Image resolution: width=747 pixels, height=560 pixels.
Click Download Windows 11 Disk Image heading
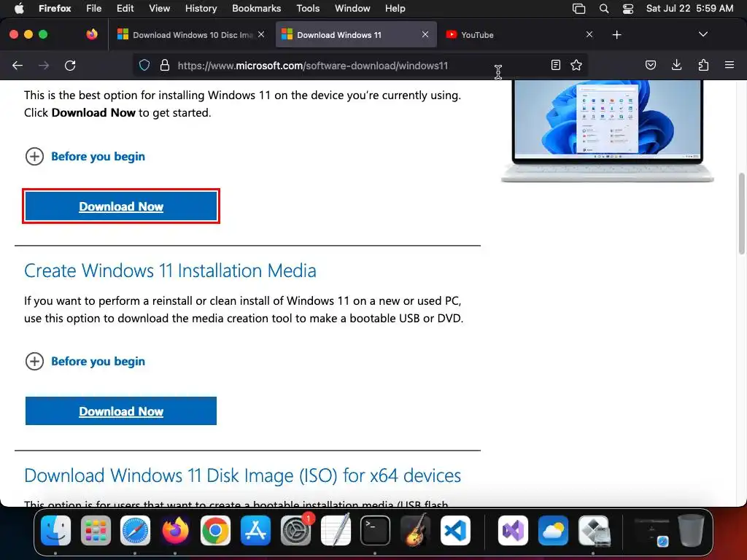coord(242,475)
